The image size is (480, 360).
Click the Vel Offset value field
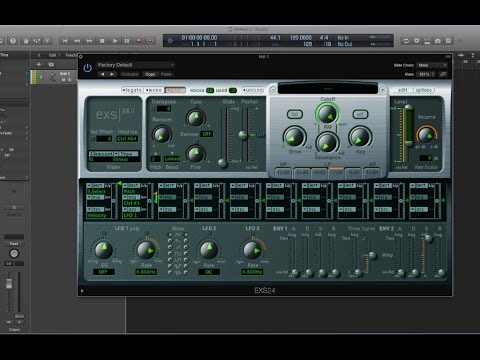(104, 139)
